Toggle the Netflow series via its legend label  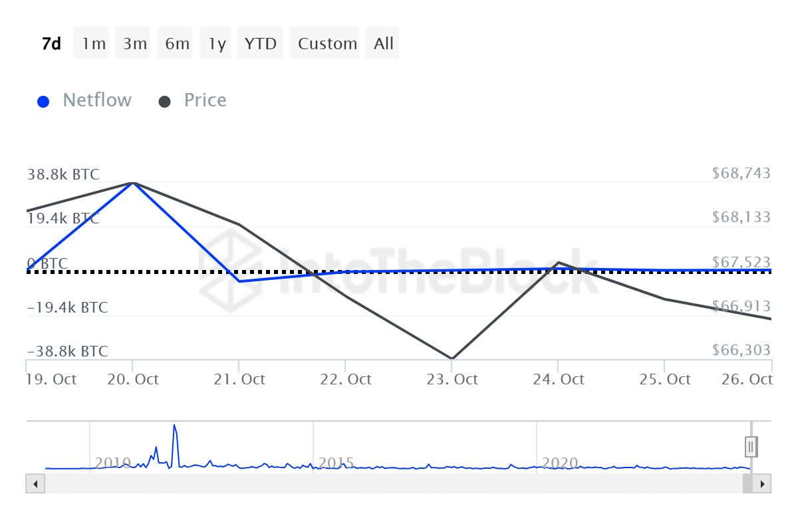tap(97, 100)
